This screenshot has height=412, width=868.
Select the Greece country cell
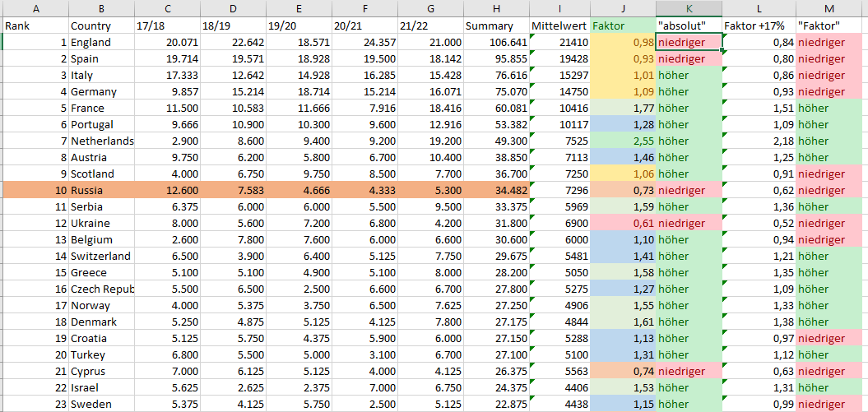point(102,273)
